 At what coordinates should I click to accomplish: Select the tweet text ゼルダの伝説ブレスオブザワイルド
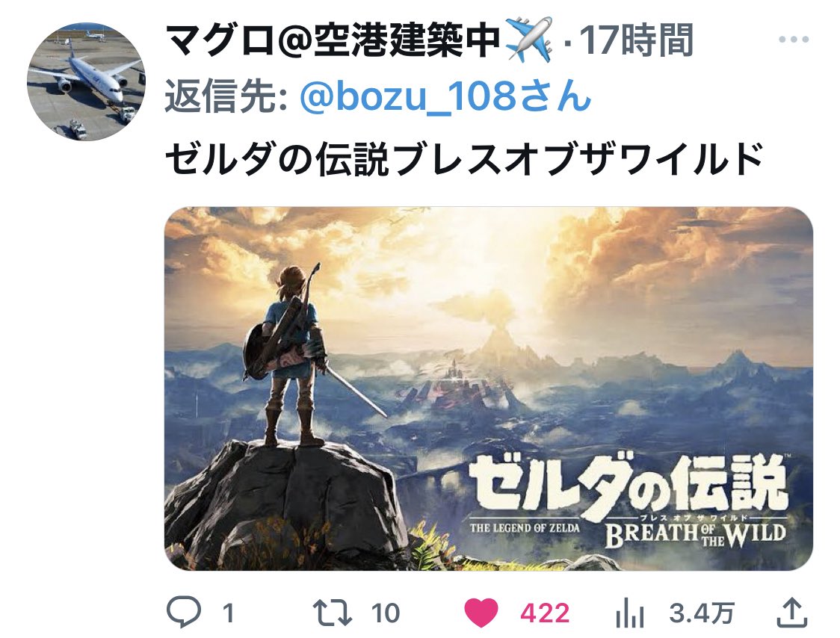coord(464,160)
